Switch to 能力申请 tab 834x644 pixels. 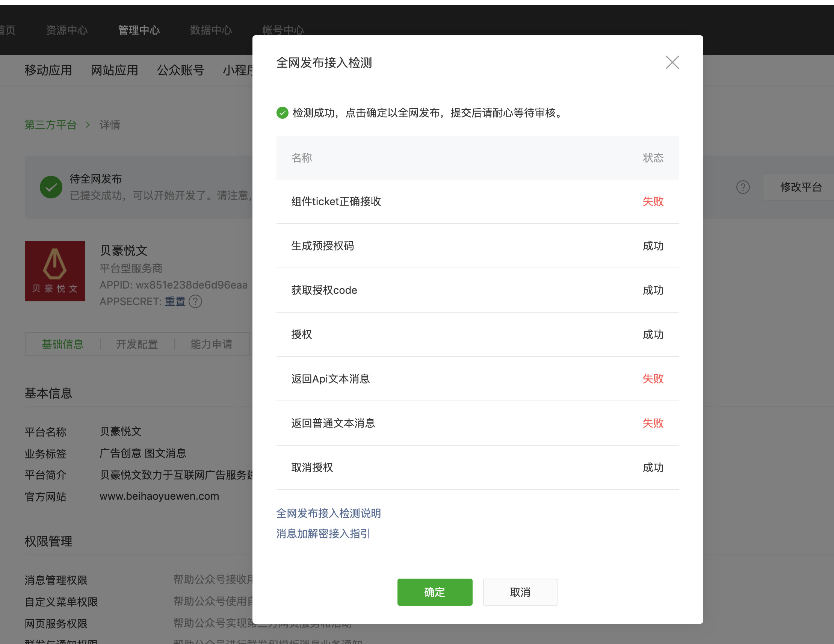[x=211, y=344]
